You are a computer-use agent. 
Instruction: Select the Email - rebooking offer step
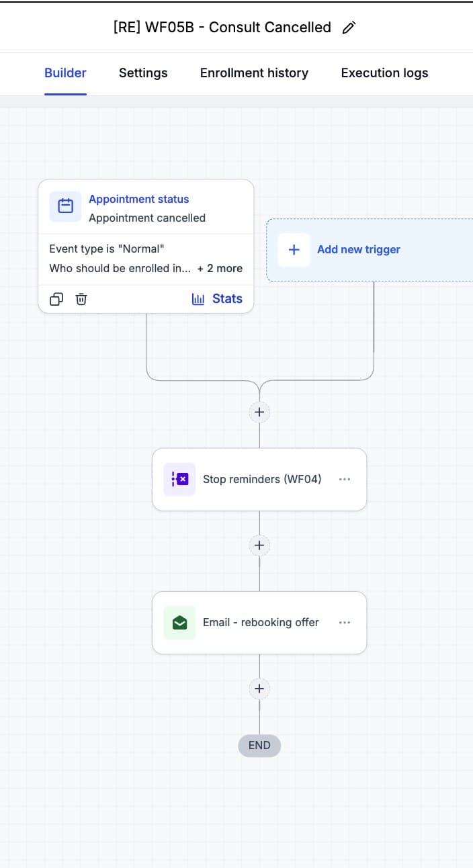[259, 623]
